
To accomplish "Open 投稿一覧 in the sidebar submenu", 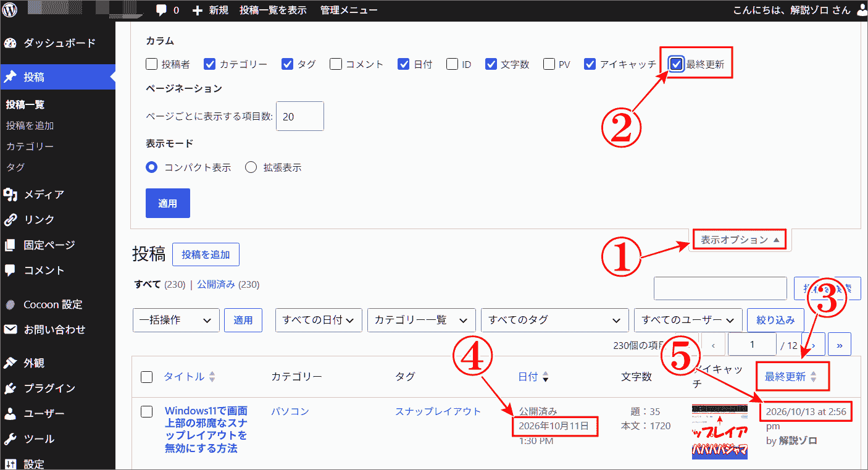I will click(25, 105).
